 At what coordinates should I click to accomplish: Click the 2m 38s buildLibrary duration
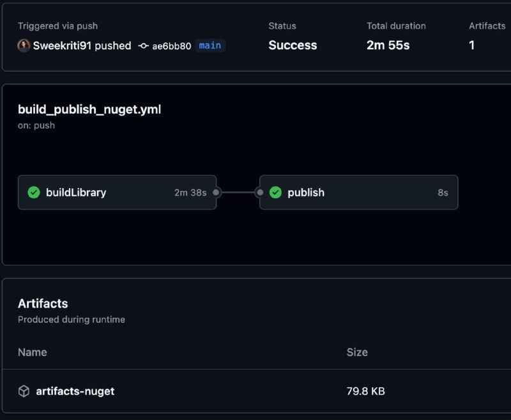(x=190, y=192)
